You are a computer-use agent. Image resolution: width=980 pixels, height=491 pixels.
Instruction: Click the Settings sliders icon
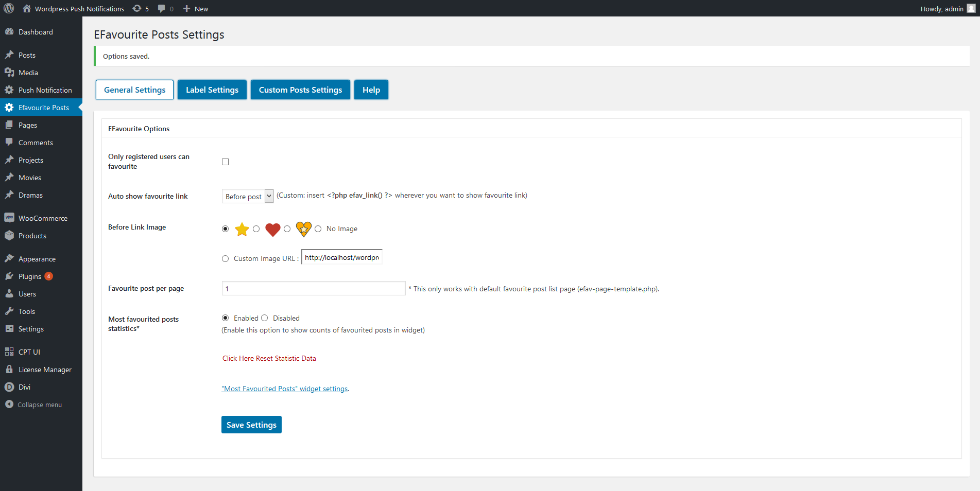9,328
